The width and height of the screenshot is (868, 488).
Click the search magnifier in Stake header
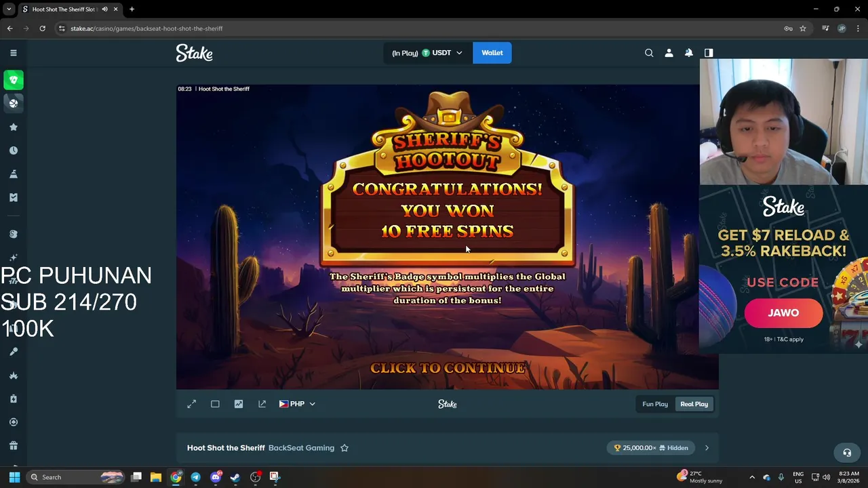[649, 53]
